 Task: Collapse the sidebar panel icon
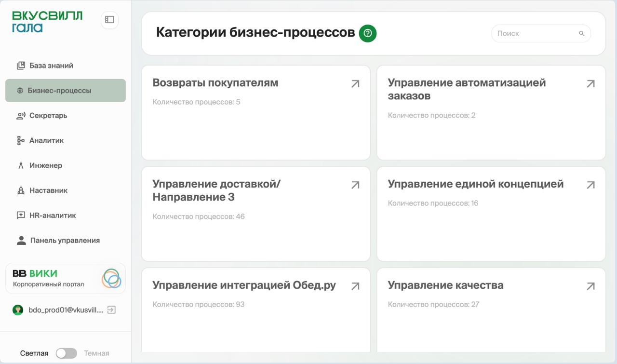109,20
